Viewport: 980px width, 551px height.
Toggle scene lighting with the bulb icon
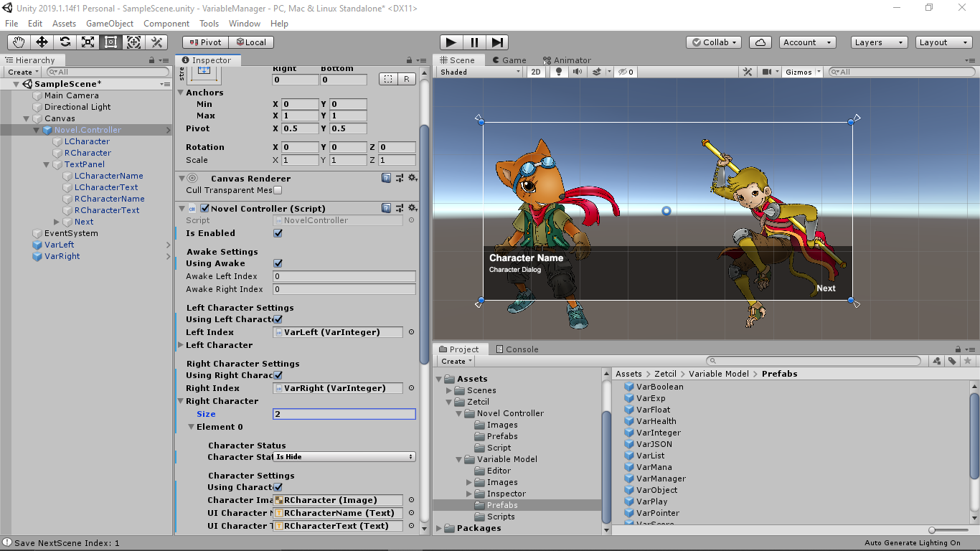point(559,71)
